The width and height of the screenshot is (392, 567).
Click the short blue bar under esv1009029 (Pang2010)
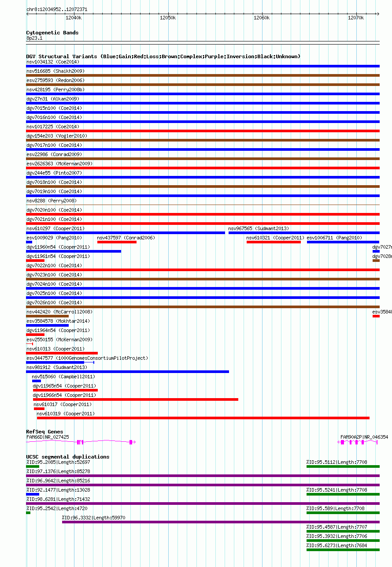(x=29, y=242)
